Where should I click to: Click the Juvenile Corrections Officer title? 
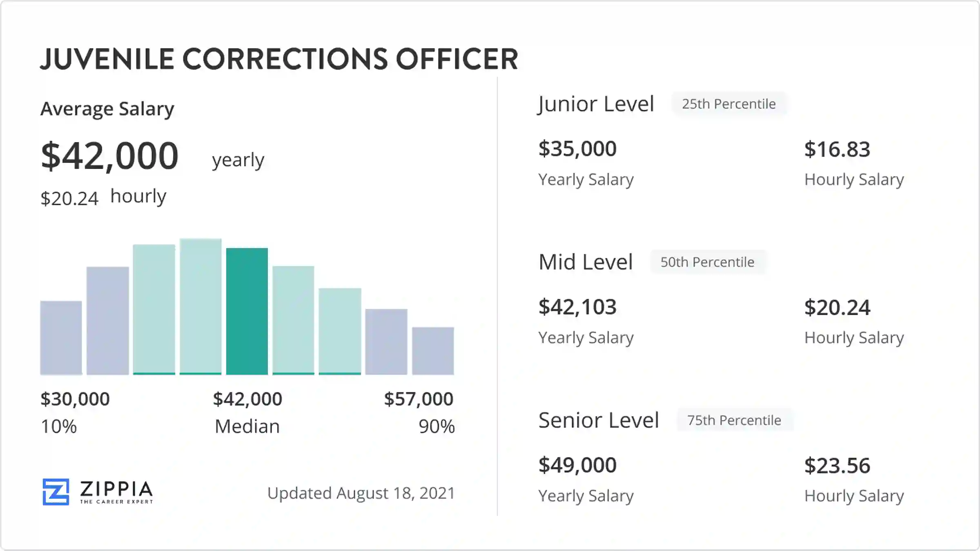point(279,60)
